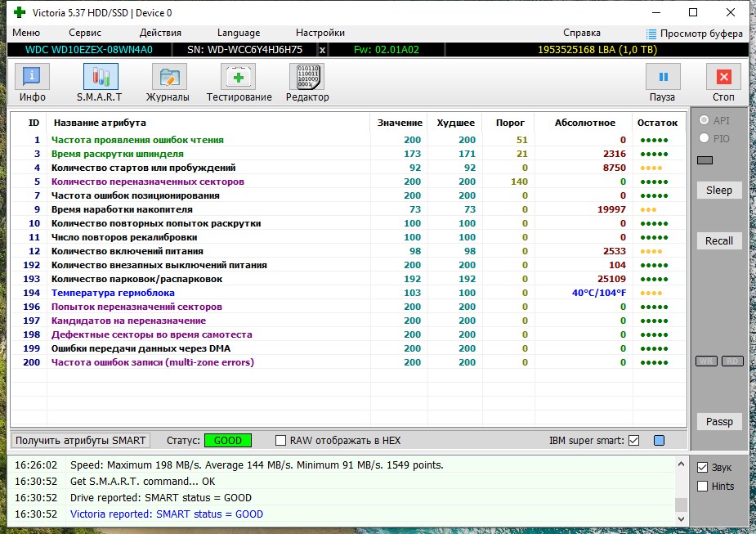Enable RAW отображать в HEX checkbox
756x534 pixels.
point(280,441)
